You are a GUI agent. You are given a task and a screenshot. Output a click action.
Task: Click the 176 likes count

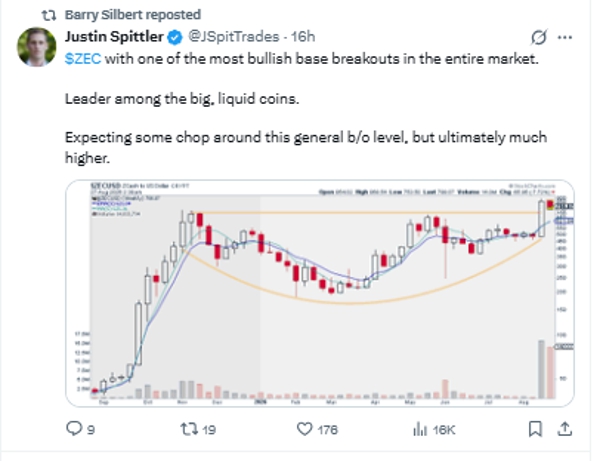[328, 429]
